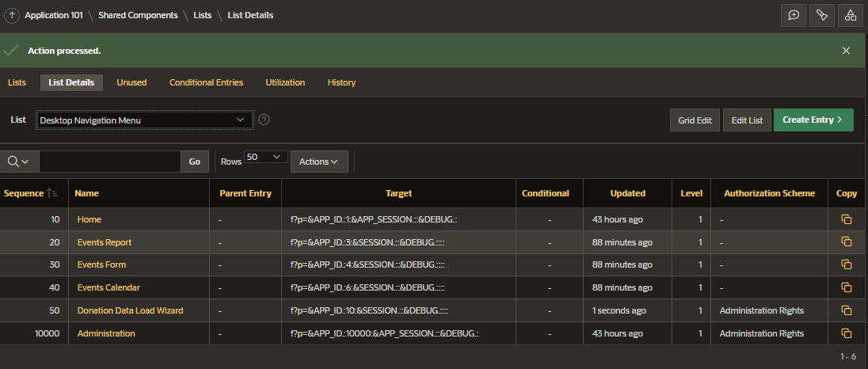Screen dimensions: 868x369
Task: Open the shared components shapes icon
Action: coord(851,16)
